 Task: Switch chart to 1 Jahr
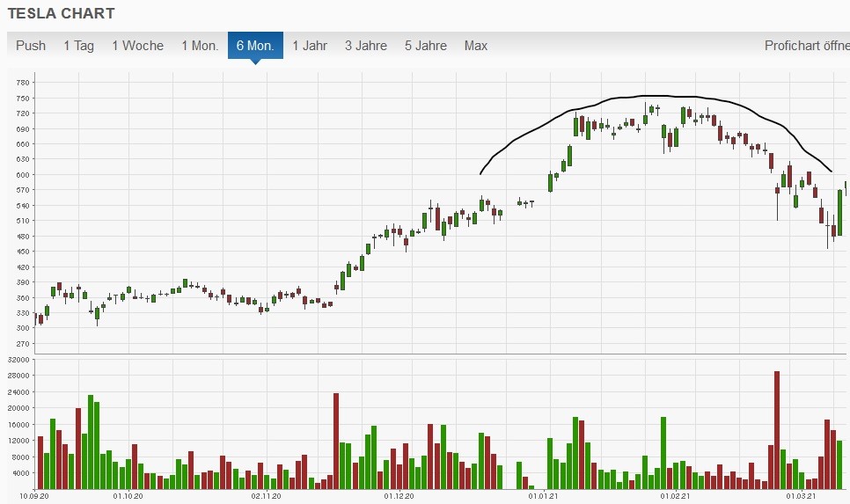[310, 46]
